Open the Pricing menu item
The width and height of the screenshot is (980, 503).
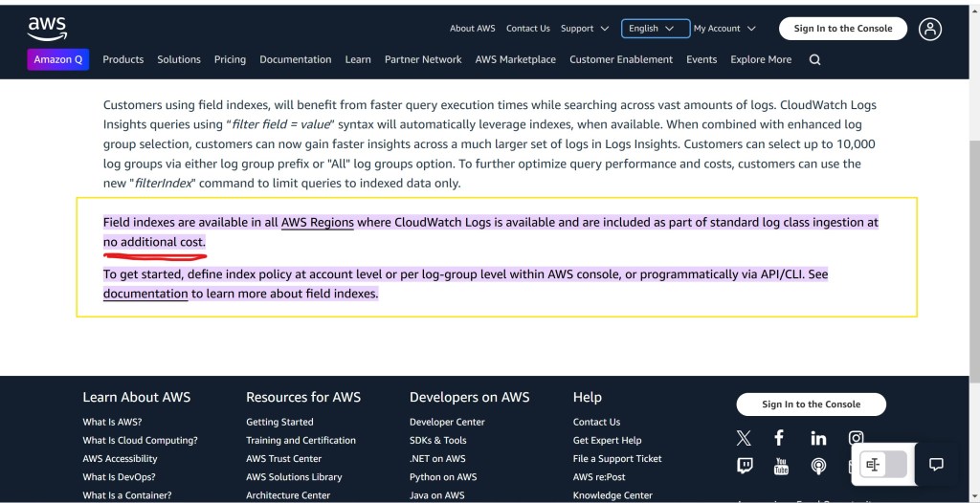[230, 59]
